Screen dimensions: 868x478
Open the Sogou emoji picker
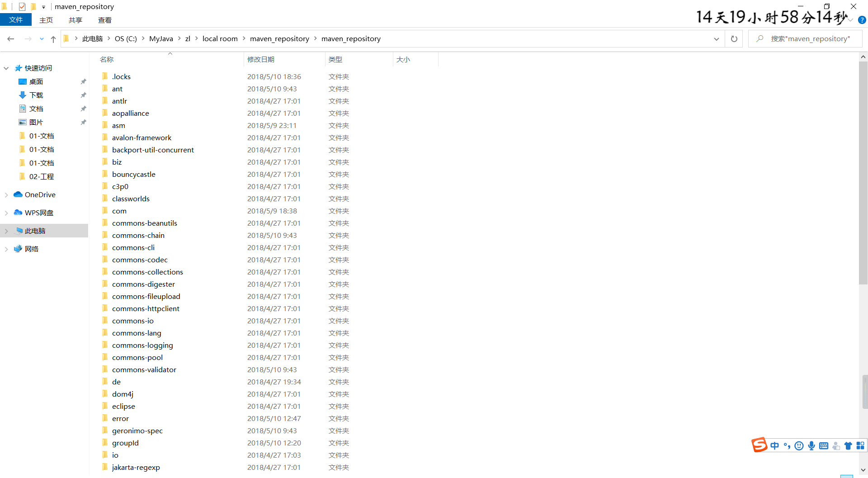[799, 445]
